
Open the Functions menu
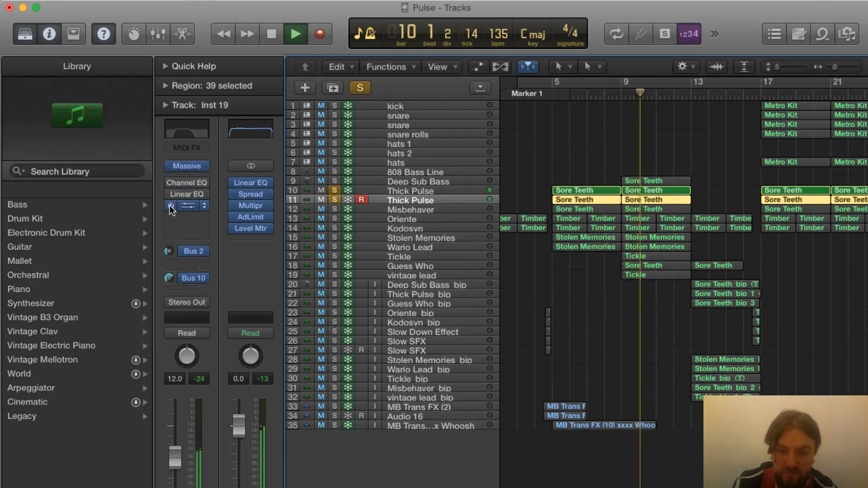click(391, 67)
